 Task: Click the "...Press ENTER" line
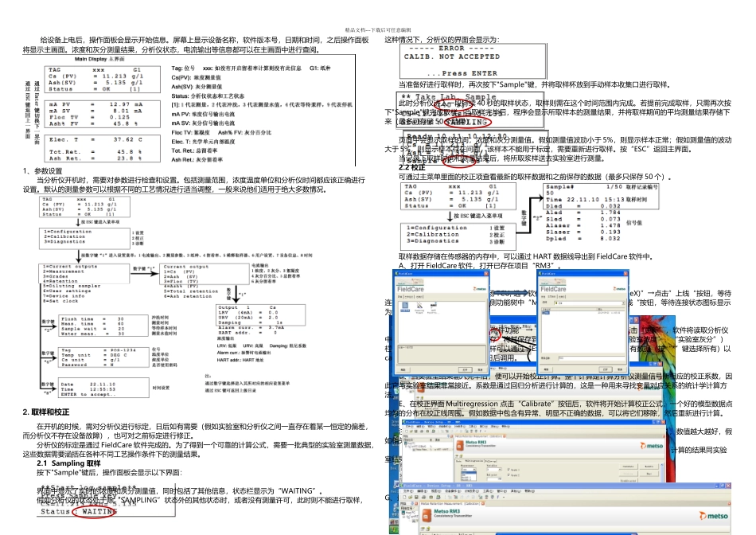(462, 73)
